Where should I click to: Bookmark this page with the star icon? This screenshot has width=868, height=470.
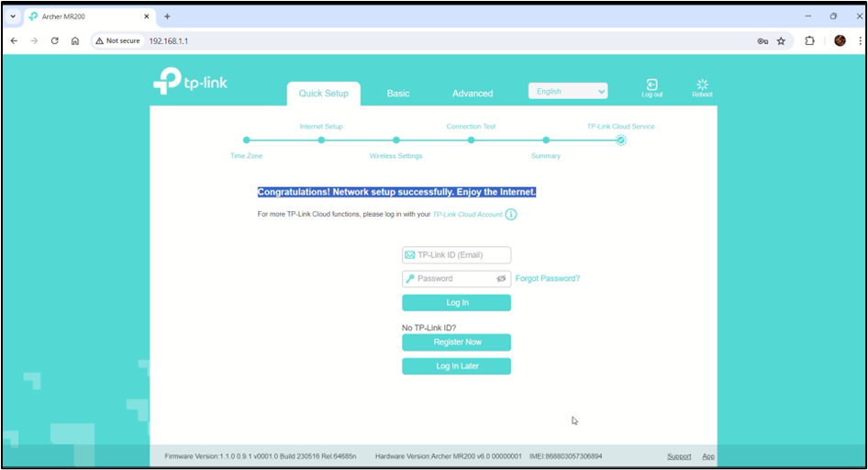(x=781, y=41)
